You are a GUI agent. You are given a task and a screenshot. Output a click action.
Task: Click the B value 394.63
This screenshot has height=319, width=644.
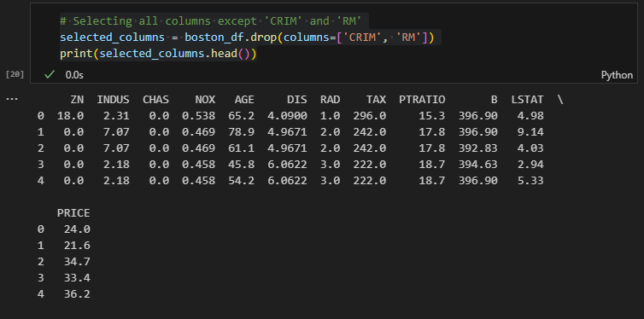click(x=478, y=165)
